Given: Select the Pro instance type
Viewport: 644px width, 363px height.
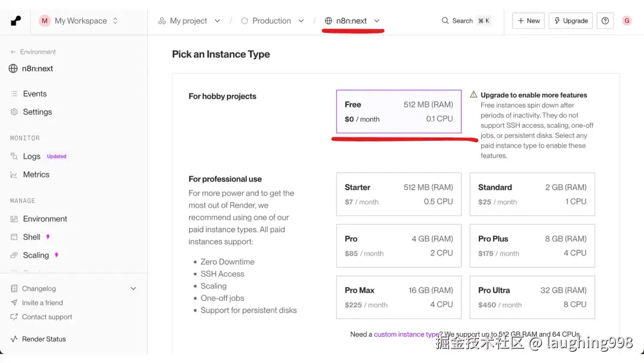Looking at the screenshot, I should pos(399,246).
